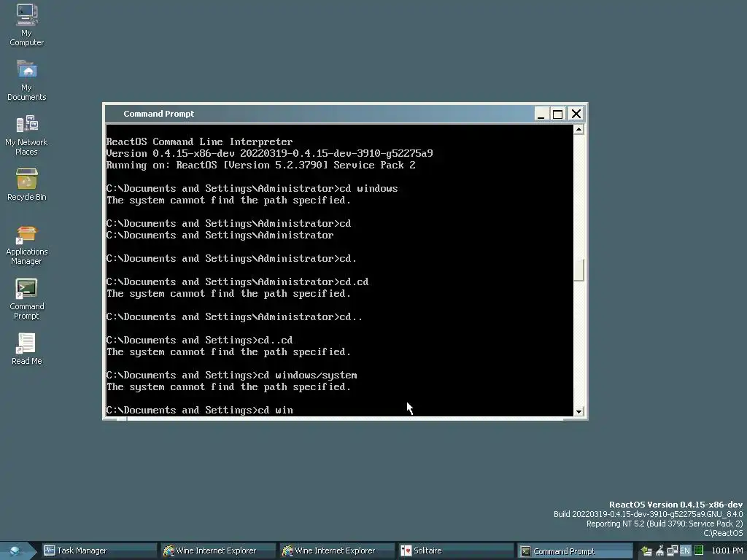Screen dimensions: 747x560
Task: Click the 'Administrator>cd..' command line
Action: [x=234, y=317]
